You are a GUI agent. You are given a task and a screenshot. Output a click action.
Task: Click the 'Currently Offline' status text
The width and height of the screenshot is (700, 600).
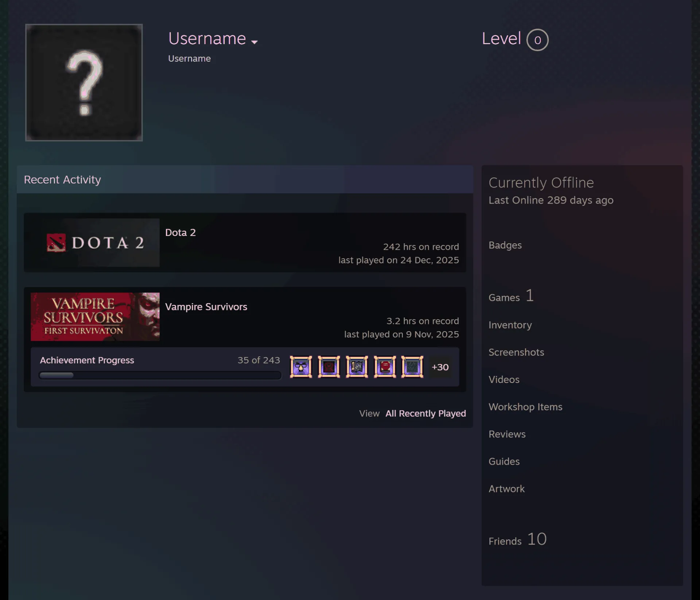pos(541,183)
